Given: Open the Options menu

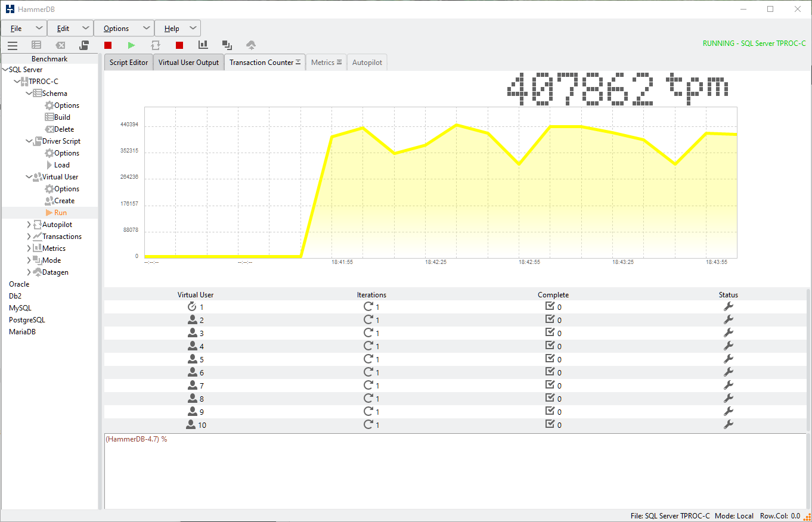Looking at the screenshot, I should (x=124, y=28).
